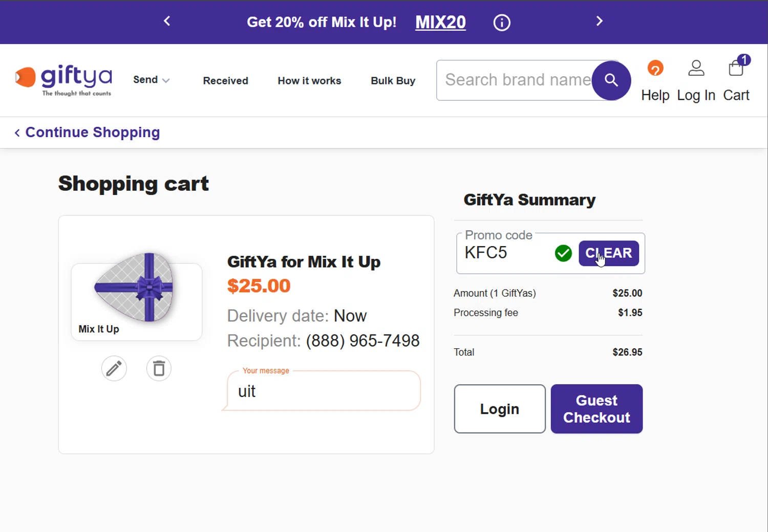The image size is (768, 532).
Task: Proceed with Guest Checkout
Action: click(596, 409)
